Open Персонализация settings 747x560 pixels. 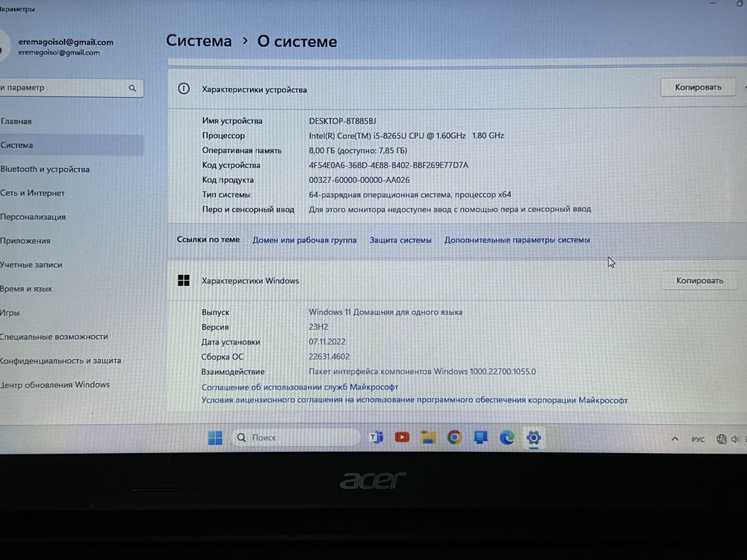pos(33,217)
